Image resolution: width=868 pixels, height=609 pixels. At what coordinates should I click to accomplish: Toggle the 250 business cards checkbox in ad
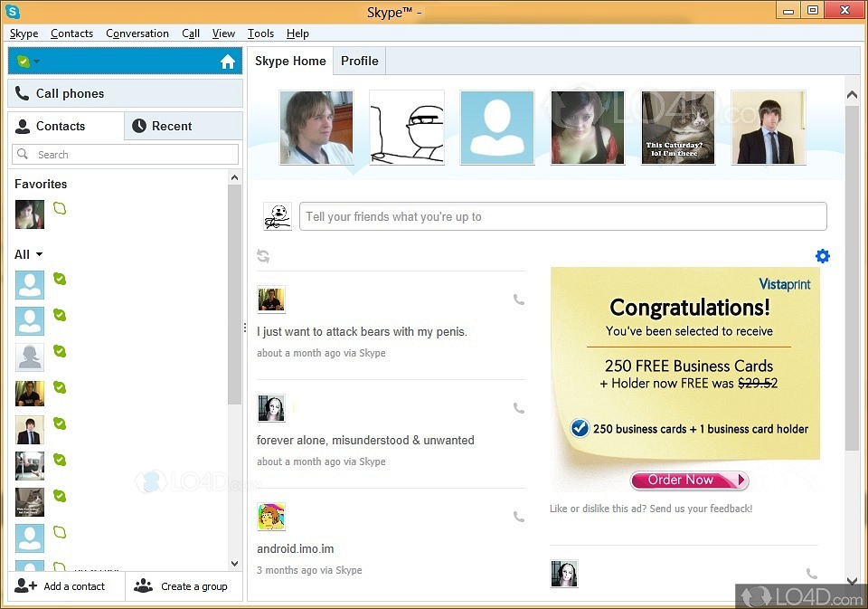pyautogui.click(x=580, y=428)
